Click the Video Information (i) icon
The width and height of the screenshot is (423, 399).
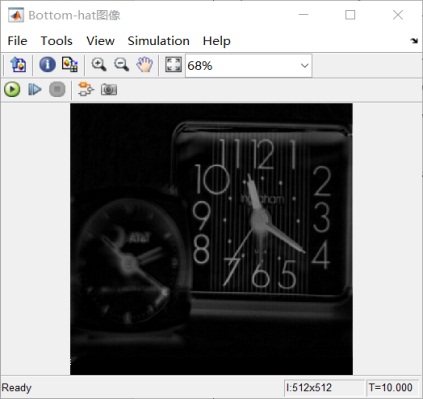(47, 64)
